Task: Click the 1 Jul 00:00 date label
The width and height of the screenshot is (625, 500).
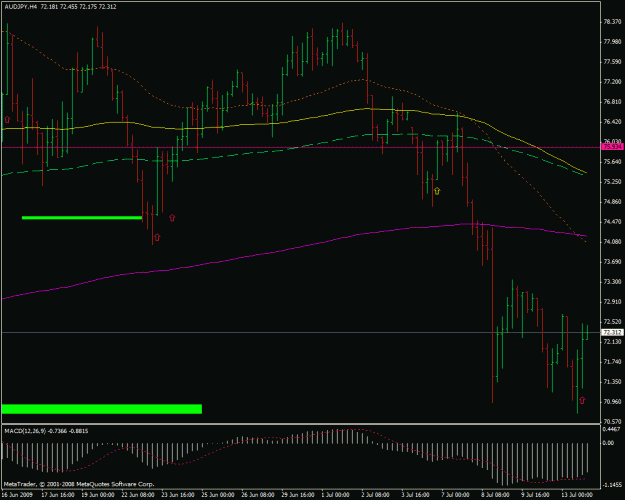Action: pos(336,495)
